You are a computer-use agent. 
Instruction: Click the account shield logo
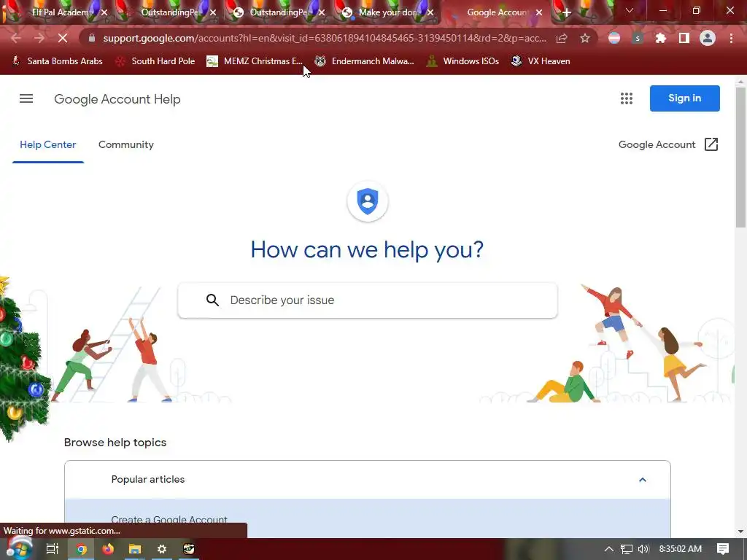point(368,201)
